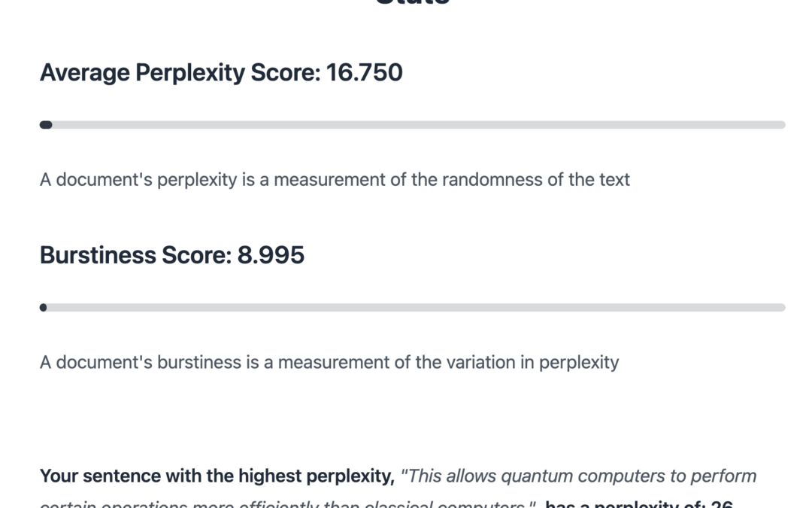Click the partially visible Stats heading
The height and width of the screenshot is (508, 812).
coord(412,3)
